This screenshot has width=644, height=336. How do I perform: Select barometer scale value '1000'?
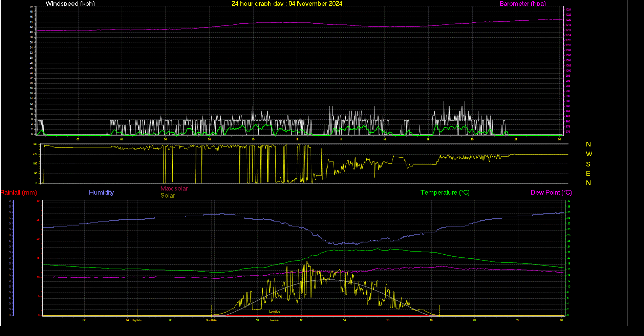(x=568, y=71)
